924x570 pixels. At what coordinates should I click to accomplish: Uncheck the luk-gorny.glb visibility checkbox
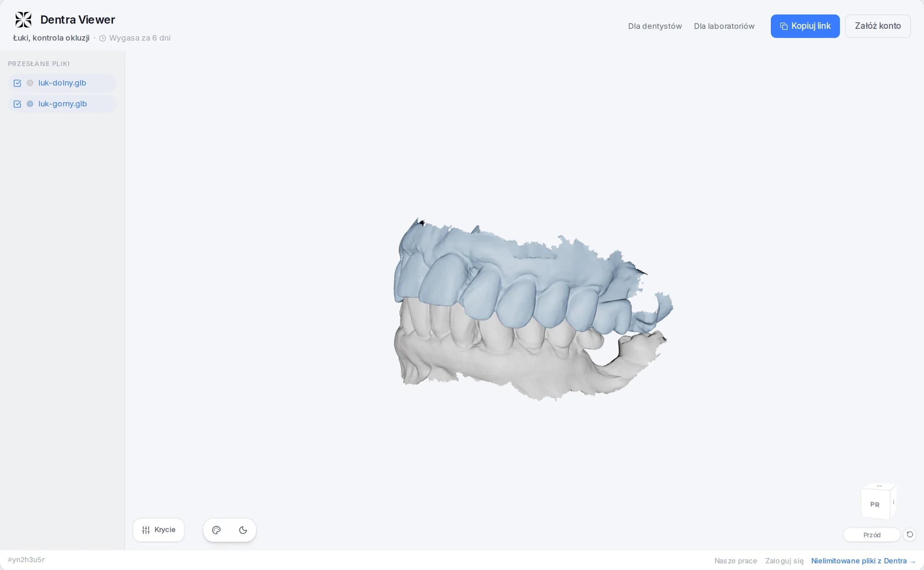17,104
